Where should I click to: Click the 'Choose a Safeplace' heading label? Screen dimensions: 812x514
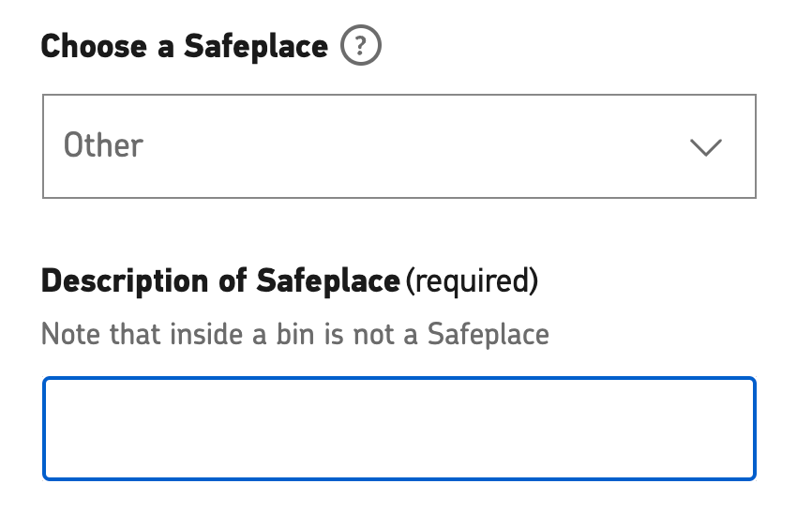[x=185, y=46]
